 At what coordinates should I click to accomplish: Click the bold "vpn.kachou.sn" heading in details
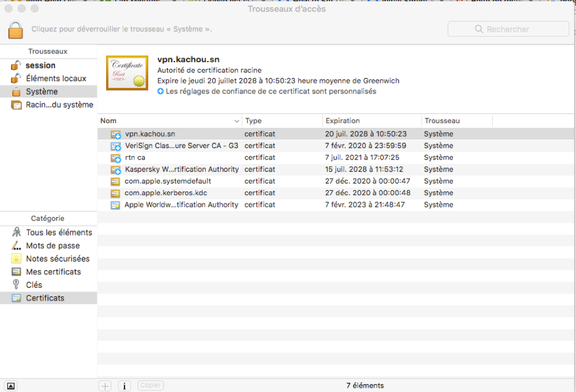189,60
